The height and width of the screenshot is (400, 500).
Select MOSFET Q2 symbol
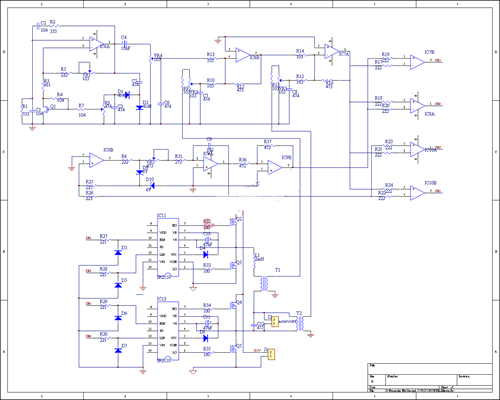[234, 221]
